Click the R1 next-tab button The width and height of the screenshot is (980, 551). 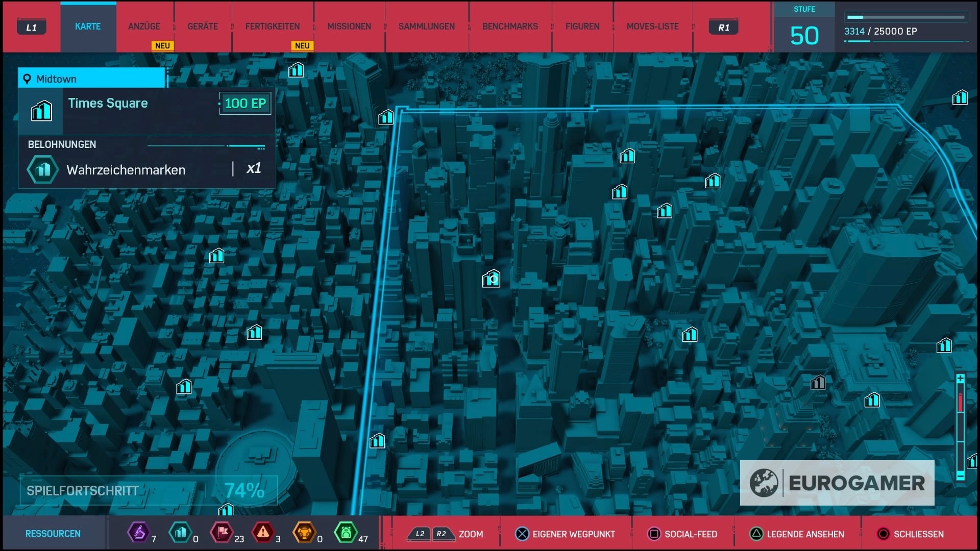point(724,28)
